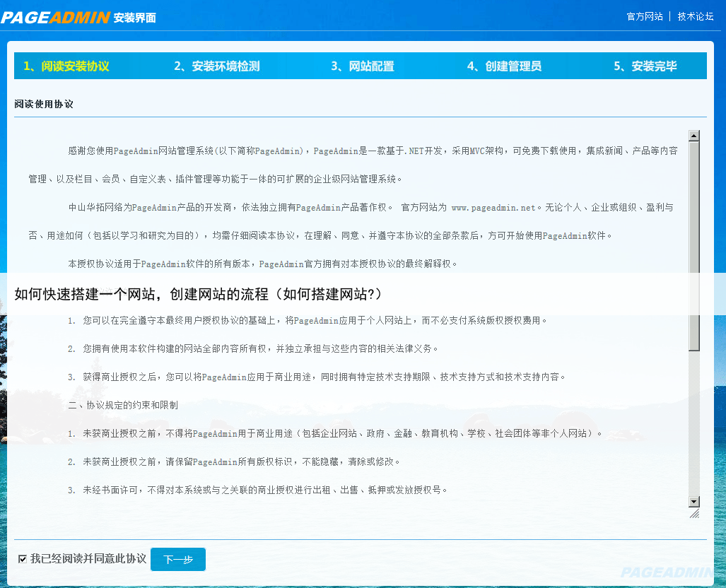Go to step 2、安装环境检测
Viewport: 726px width, 588px height.
click(217, 66)
